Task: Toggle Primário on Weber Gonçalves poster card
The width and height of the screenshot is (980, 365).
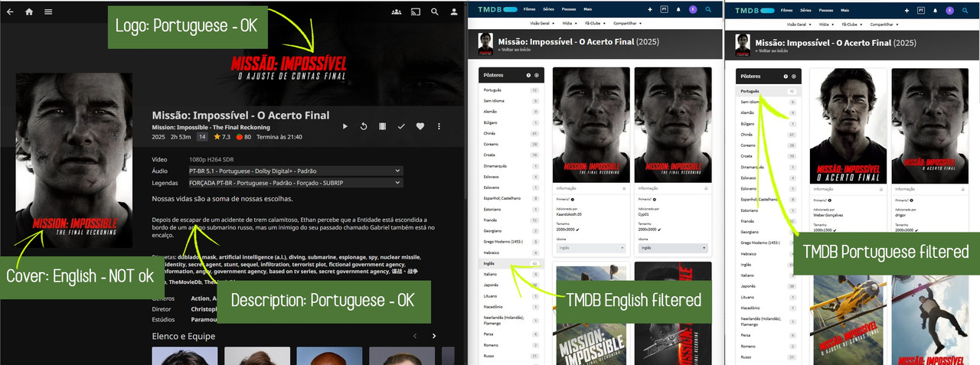Action: pos(829,199)
